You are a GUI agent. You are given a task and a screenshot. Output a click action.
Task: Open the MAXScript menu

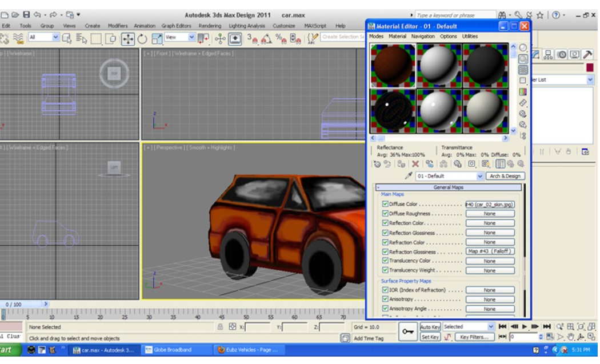click(315, 26)
